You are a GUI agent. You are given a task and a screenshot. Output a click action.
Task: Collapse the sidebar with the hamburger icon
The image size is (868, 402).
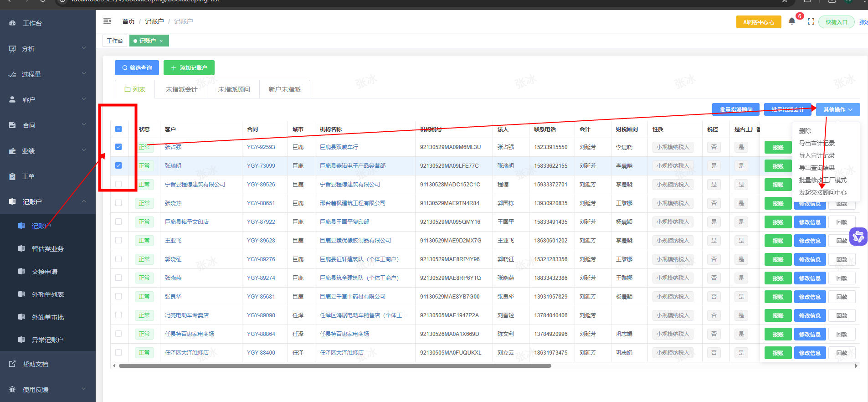(107, 21)
